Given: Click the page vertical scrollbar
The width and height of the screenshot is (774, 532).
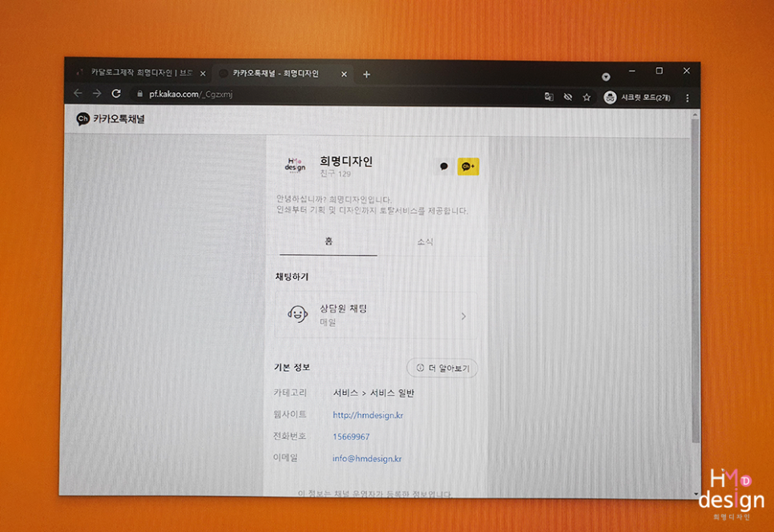Looking at the screenshot, I should coord(695,281).
